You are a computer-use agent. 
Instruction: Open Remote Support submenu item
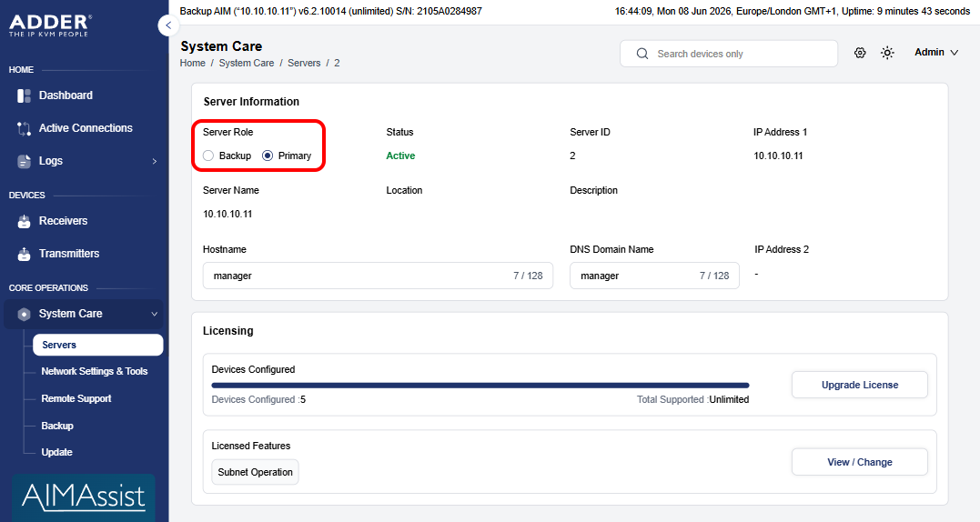click(x=76, y=398)
